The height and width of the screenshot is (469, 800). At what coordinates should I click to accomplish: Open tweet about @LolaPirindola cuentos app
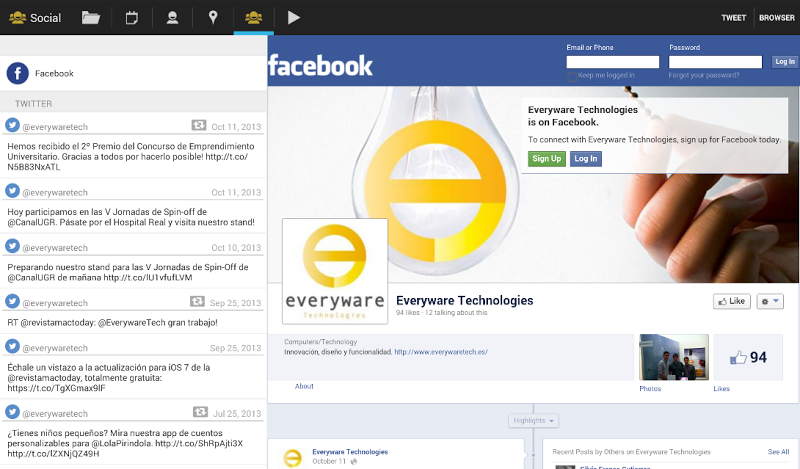click(x=125, y=443)
